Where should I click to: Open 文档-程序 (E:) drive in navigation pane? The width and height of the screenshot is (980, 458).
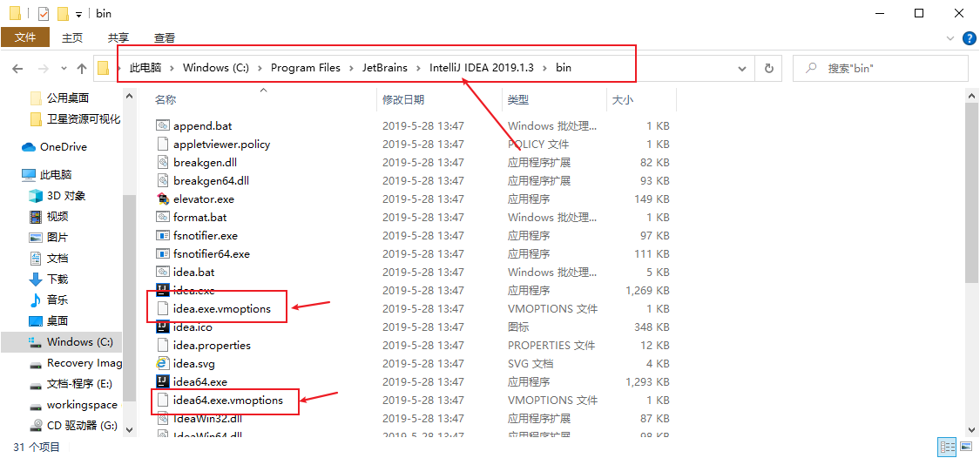point(79,384)
